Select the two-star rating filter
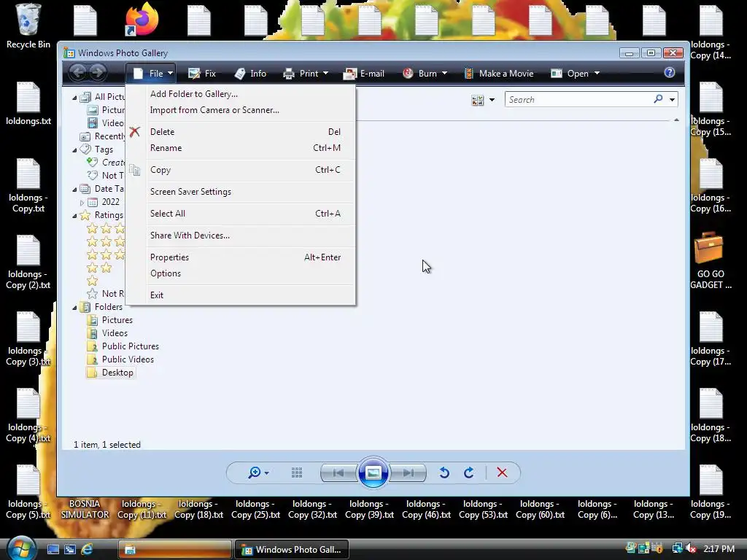747x560 pixels. click(x=99, y=268)
